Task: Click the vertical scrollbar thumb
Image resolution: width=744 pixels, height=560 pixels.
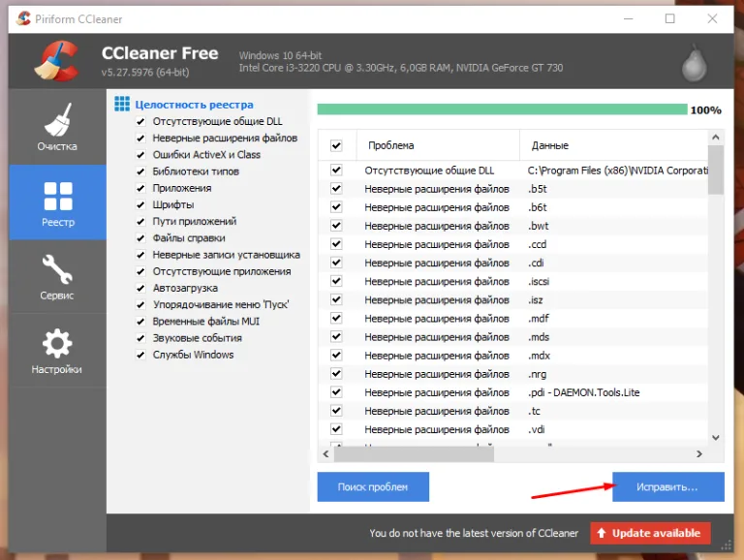Action: point(716,170)
